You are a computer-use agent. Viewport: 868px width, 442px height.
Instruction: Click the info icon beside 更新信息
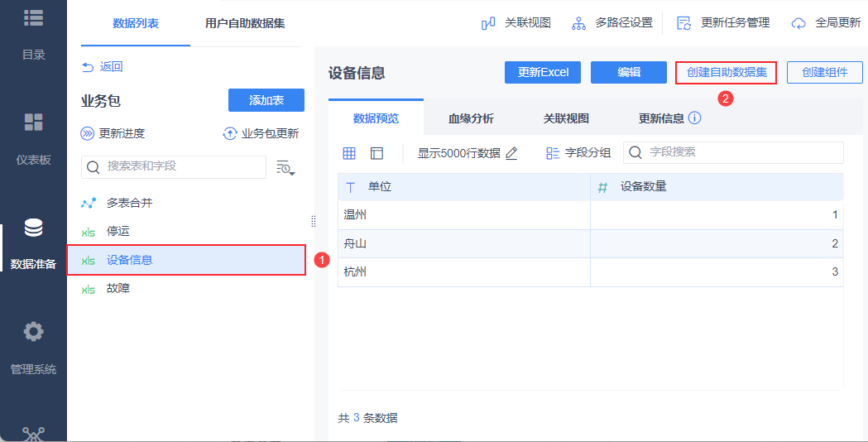(x=694, y=118)
